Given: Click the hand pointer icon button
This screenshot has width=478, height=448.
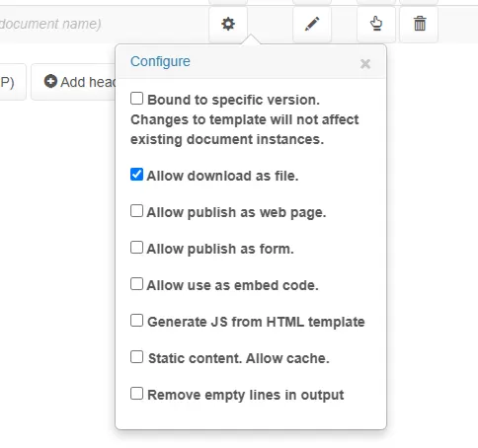Looking at the screenshot, I should pos(376,24).
